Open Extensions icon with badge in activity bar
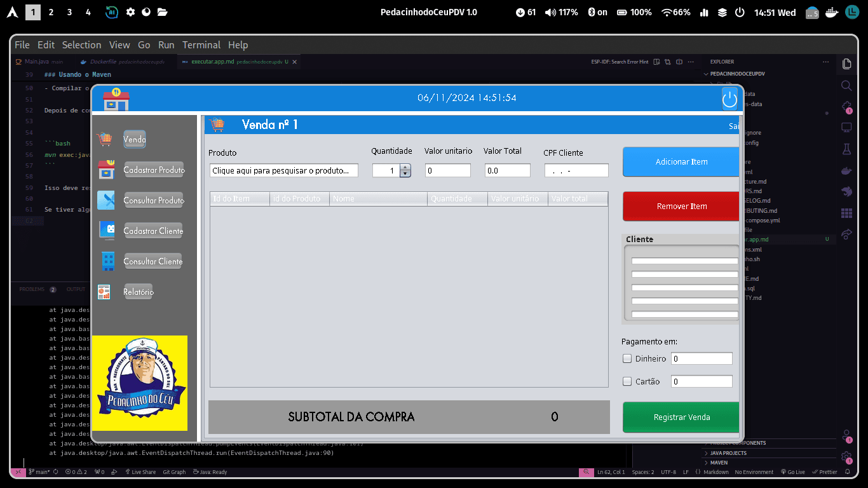The image size is (868, 488). tap(846, 107)
